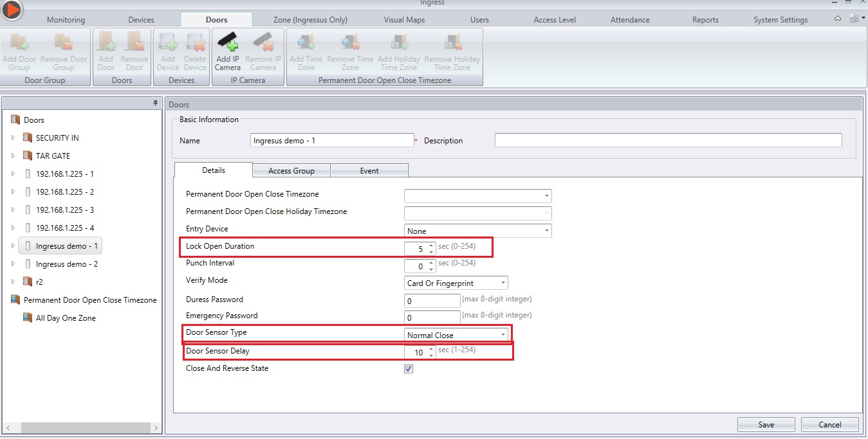Open the Monitoring ribbon tab
The height and width of the screenshot is (439, 868).
(x=66, y=20)
